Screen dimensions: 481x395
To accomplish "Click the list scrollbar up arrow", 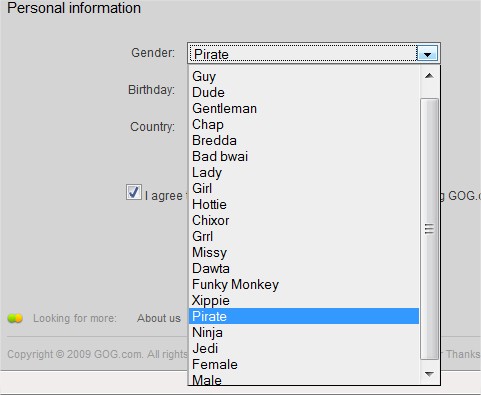I will (429, 76).
